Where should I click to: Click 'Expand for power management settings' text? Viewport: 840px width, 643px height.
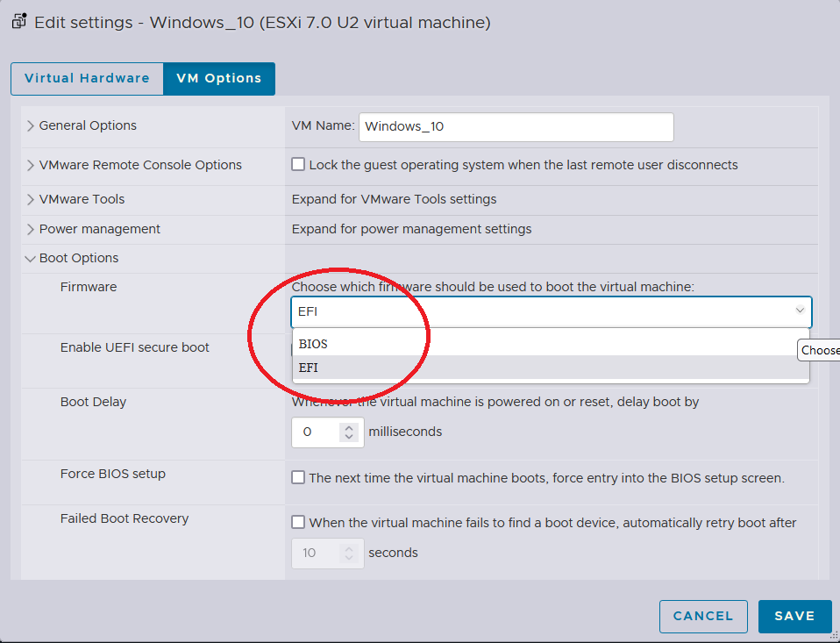click(x=411, y=229)
